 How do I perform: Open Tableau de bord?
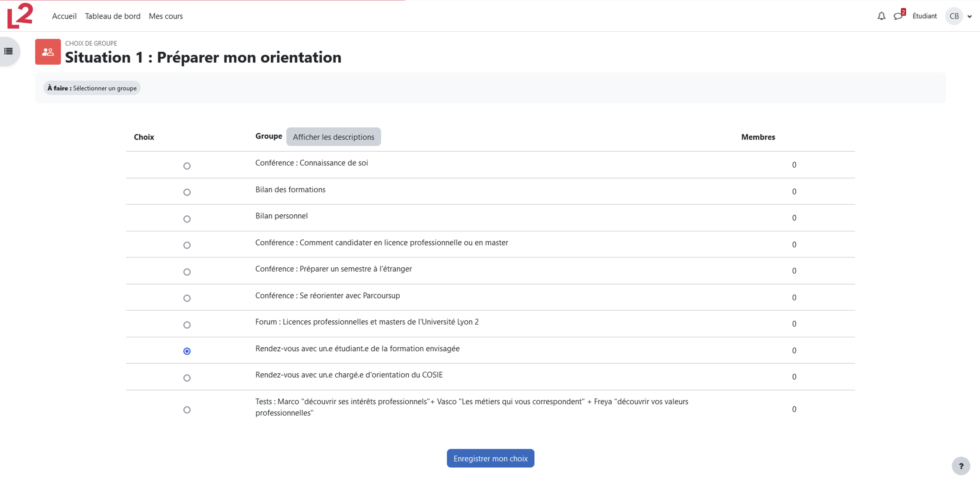click(x=113, y=16)
